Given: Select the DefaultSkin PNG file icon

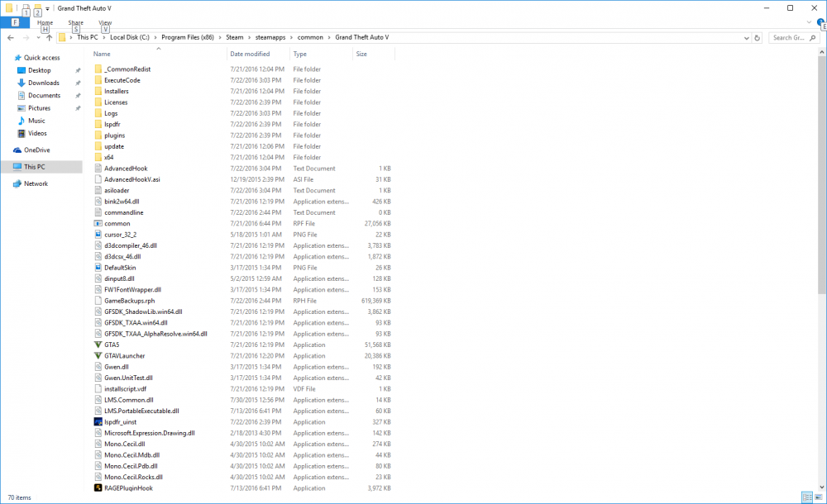Looking at the screenshot, I should [x=98, y=268].
